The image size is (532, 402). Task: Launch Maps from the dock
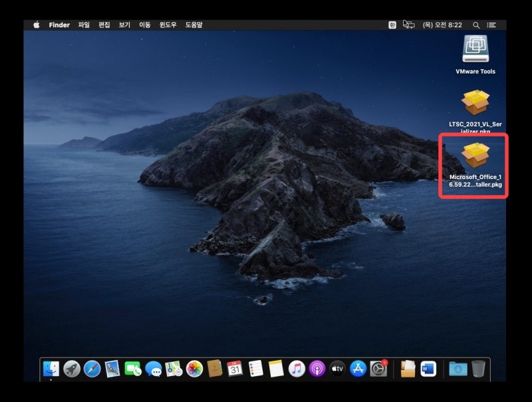click(x=174, y=369)
